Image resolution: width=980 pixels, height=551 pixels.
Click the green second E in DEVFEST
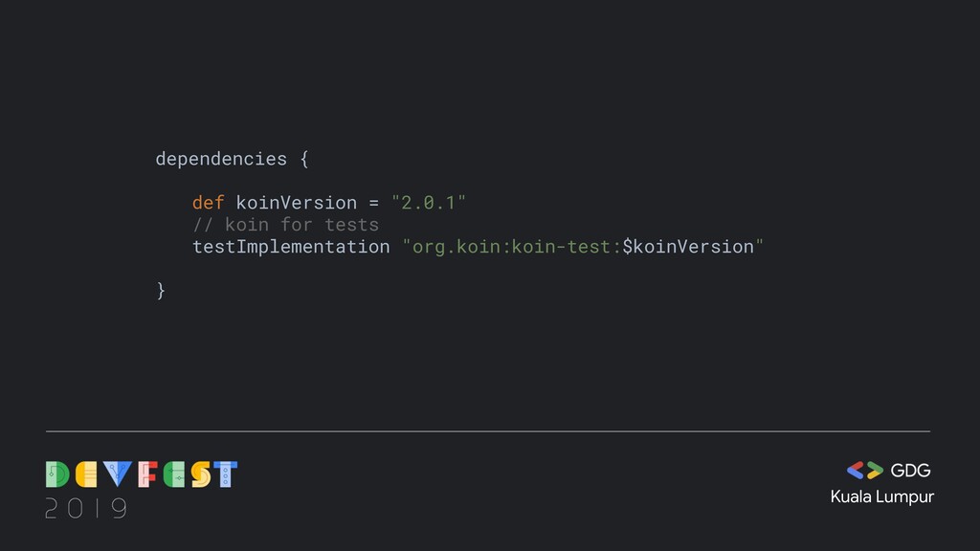[174, 474]
